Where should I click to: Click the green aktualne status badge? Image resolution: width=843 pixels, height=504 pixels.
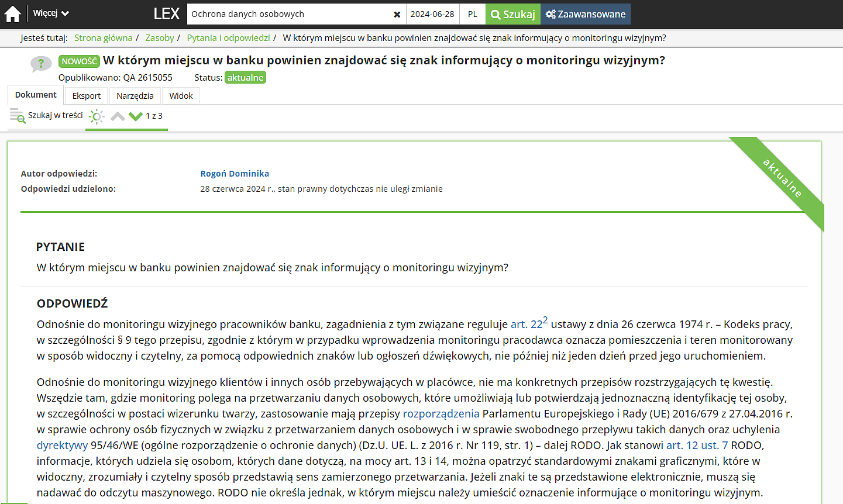point(245,77)
